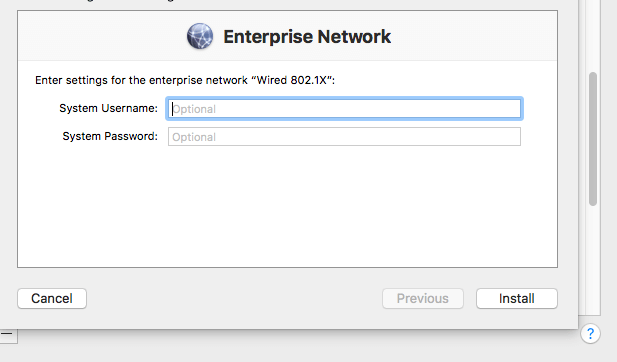Viewport: 617px width, 362px height.
Task: Click the Enterprise Network globe icon
Action: [200, 36]
